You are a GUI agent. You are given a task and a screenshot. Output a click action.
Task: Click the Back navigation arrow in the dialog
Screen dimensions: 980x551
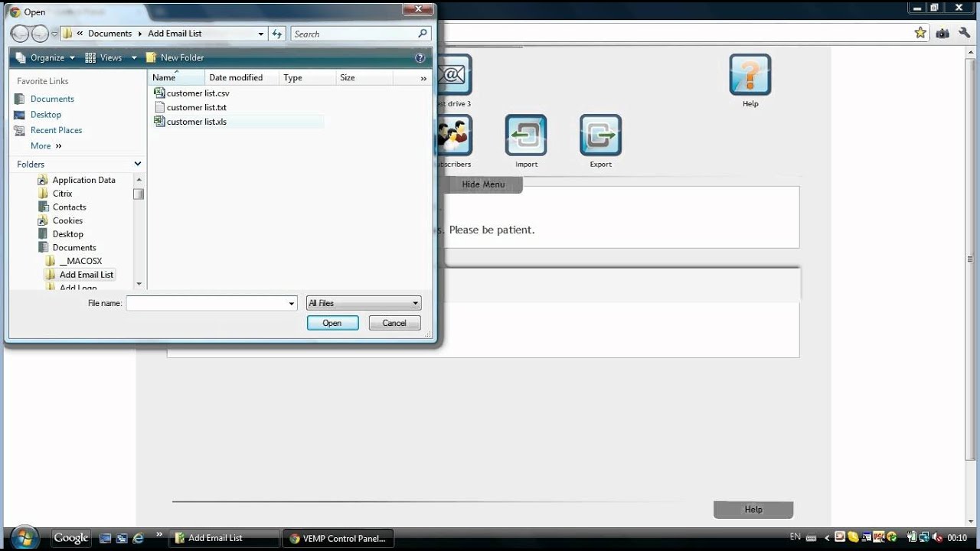tap(20, 34)
